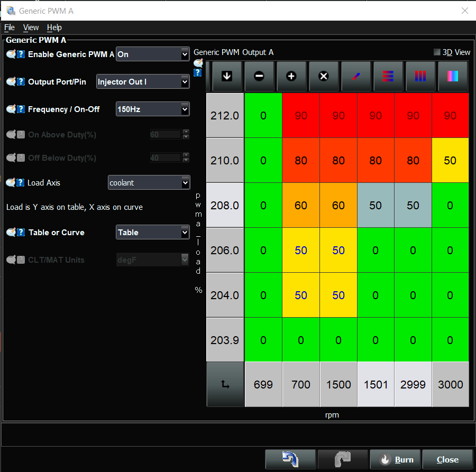Enable the 3D View checkbox
The height and width of the screenshot is (472, 476).
(x=437, y=52)
